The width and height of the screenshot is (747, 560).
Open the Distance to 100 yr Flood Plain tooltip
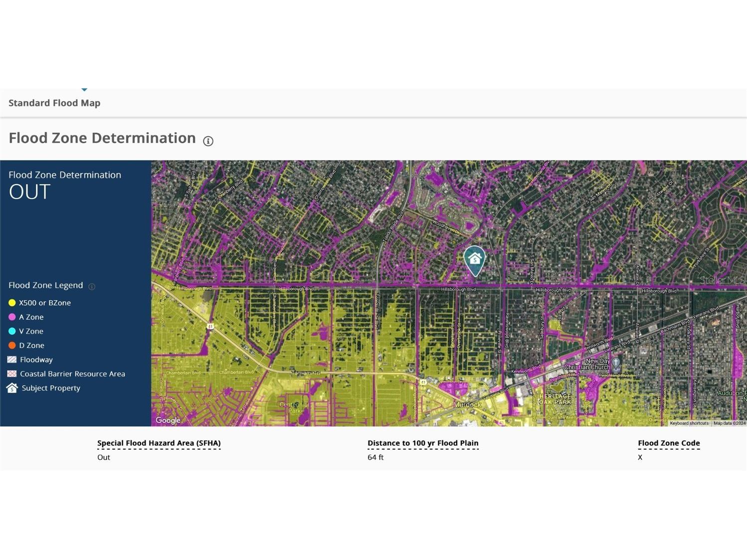(423, 443)
